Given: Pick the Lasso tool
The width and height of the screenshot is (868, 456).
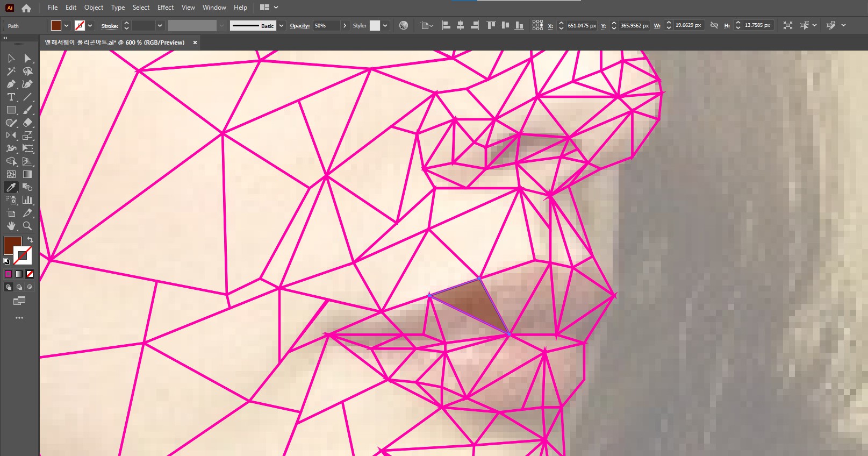Looking at the screenshot, I should 27,71.
